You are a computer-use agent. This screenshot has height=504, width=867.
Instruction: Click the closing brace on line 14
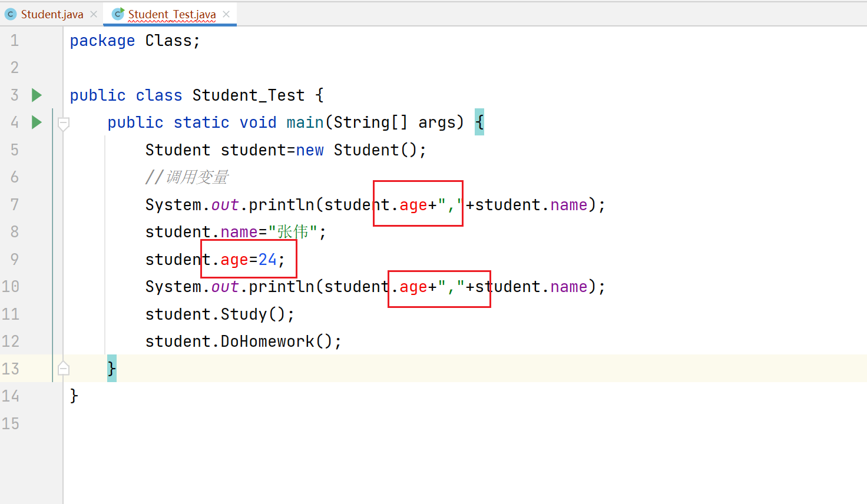click(x=74, y=396)
